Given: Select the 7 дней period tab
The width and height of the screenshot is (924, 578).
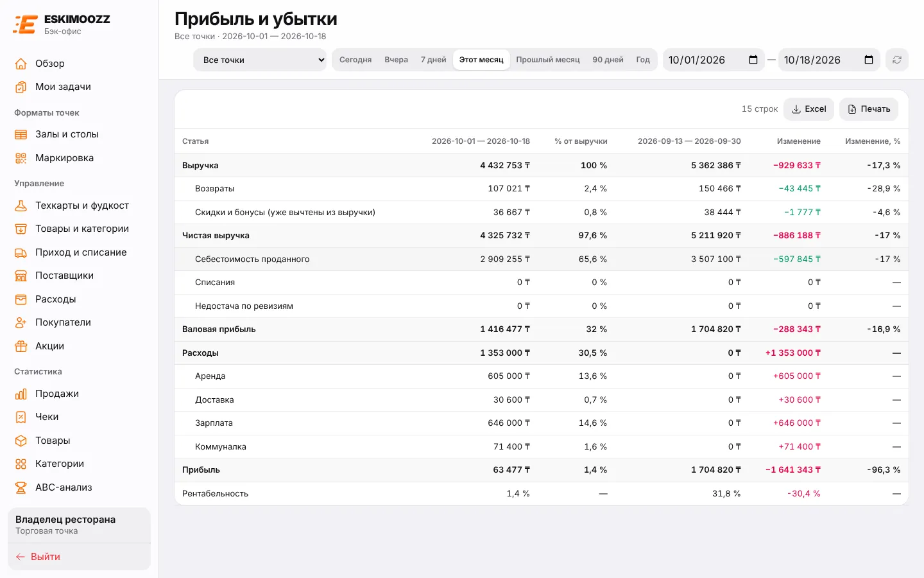Looking at the screenshot, I should tap(434, 60).
